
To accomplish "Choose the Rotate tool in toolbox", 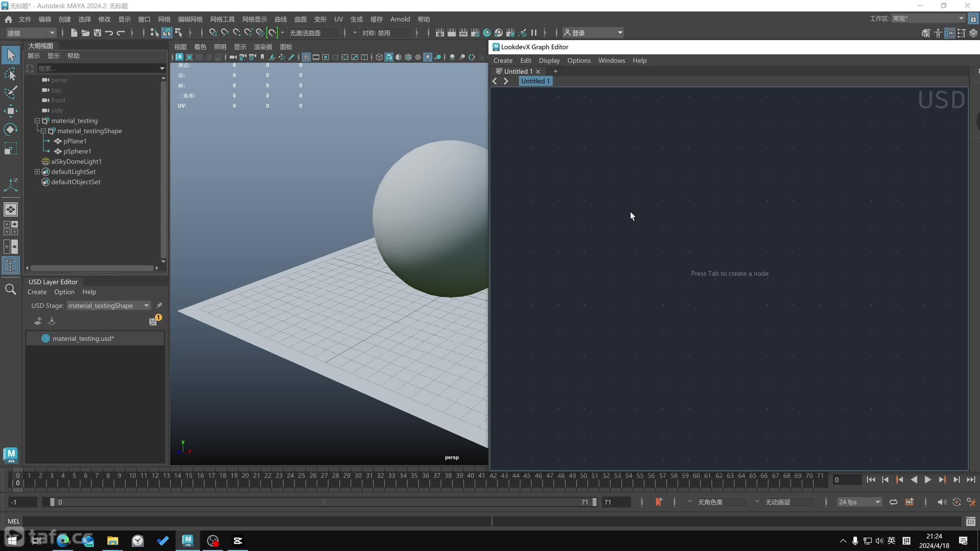I will click(11, 129).
